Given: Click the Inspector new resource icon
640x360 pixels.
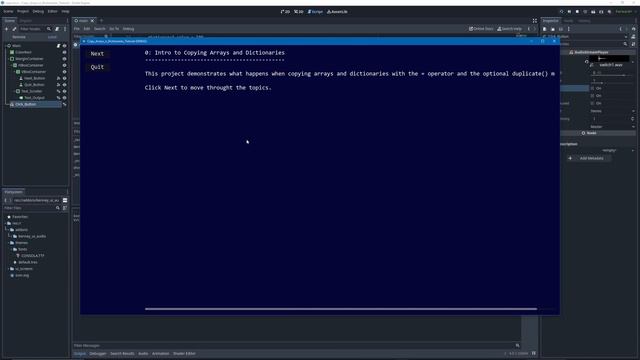Looking at the screenshot, I should 544,29.
